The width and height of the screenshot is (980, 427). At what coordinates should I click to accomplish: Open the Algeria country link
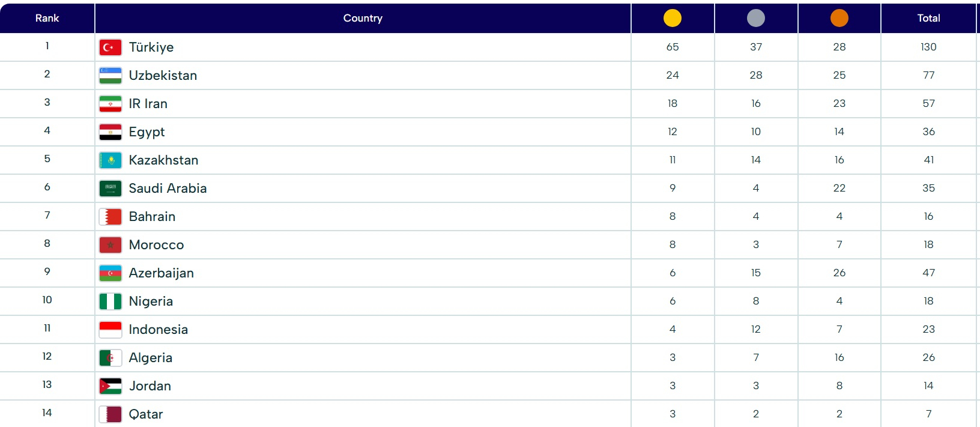[x=150, y=358]
